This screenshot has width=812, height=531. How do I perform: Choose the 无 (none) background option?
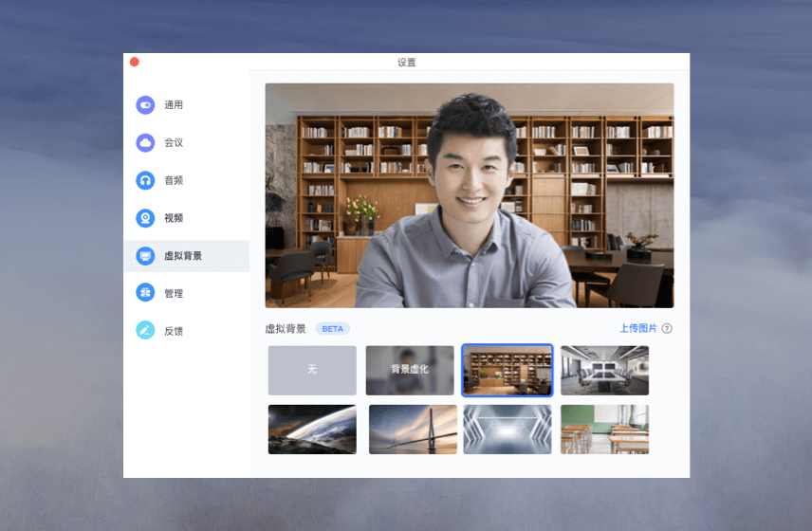pos(312,371)
